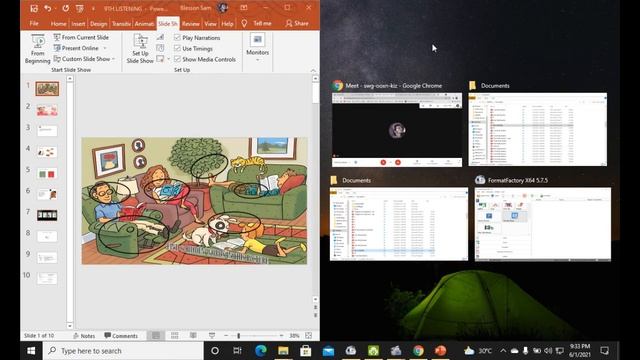Click the Redo/Repeat icon in quick access toolbar
This screenshot has width=640, height=360.
[x=65, y=8]
